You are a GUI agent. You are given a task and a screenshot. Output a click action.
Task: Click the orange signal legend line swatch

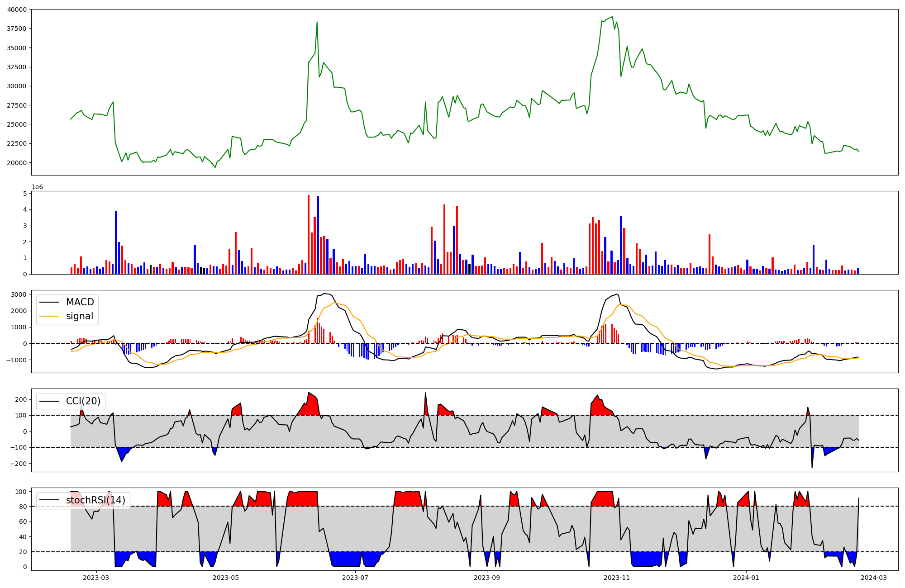(49, 316)
